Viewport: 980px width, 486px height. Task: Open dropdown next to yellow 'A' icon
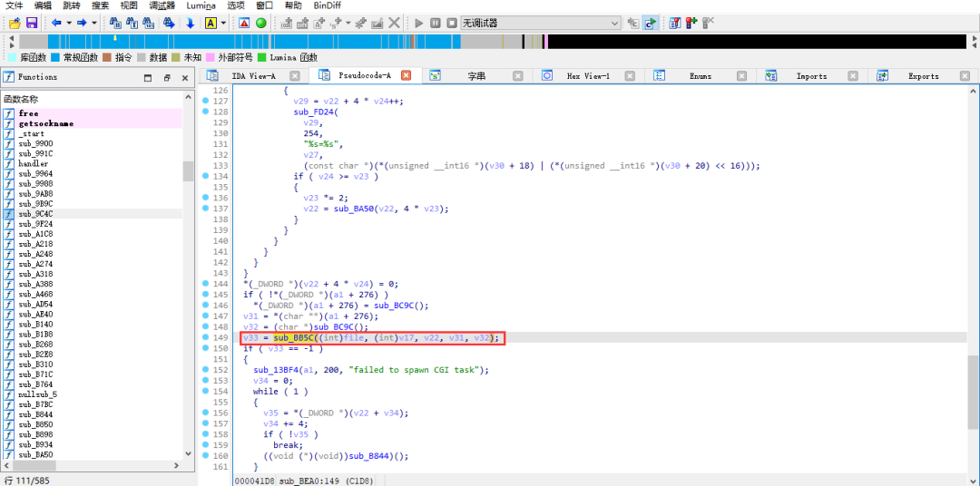pos(223,23)
